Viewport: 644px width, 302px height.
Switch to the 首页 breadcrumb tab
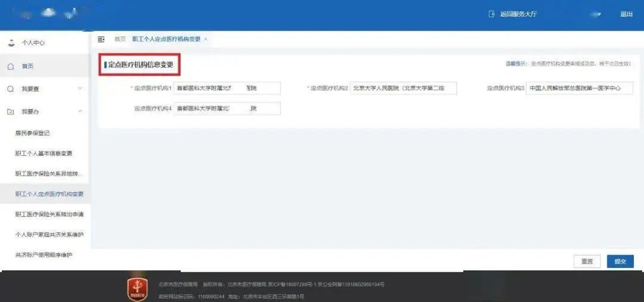click(x=120, y=39)
